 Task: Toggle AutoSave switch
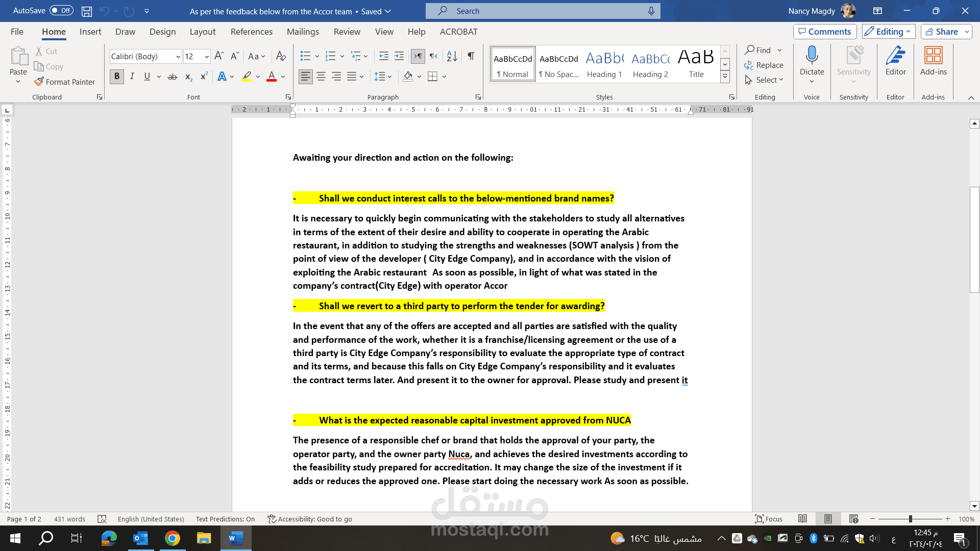tap(61, 11)
